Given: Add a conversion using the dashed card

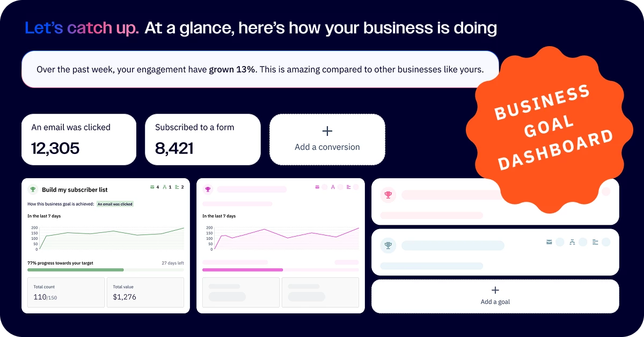Looking at the screenshot, I should point(327,139).
